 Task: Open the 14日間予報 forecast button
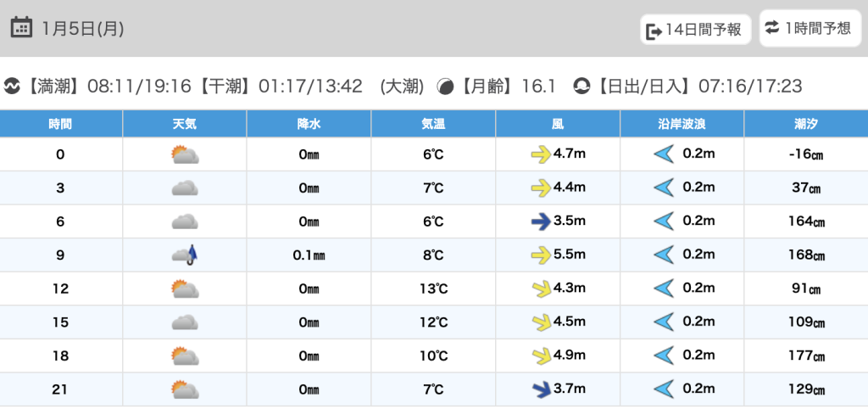tap(695, 31)
